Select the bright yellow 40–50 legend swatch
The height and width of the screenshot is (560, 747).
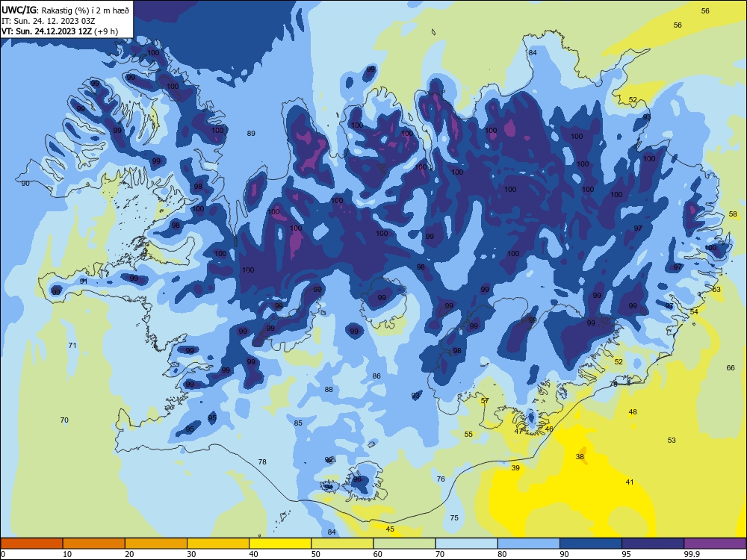[x=280, y=544]
